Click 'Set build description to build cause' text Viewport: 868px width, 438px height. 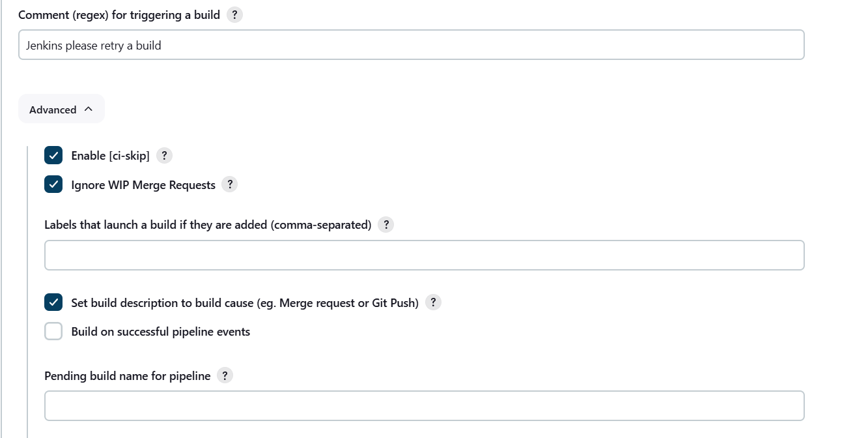coord(244,303)
